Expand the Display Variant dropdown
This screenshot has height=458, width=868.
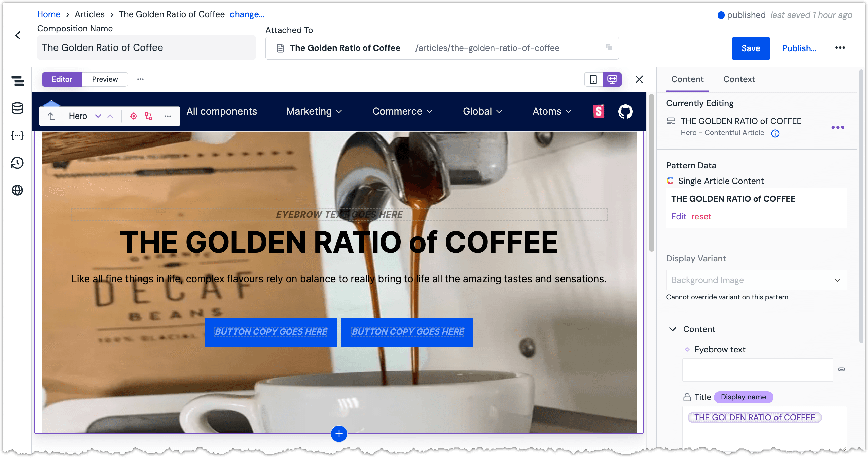coord(756,280)
